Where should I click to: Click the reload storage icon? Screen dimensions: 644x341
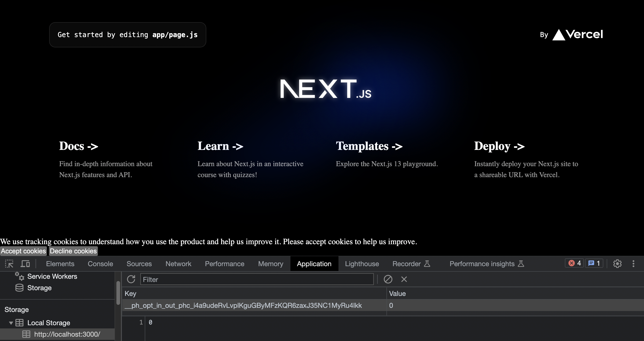(131, 280)
